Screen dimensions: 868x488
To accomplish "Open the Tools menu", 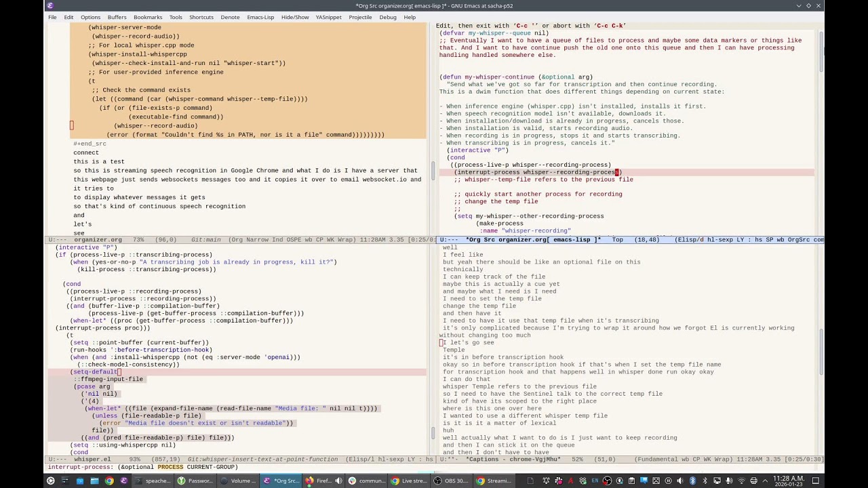I will point(176,17).
